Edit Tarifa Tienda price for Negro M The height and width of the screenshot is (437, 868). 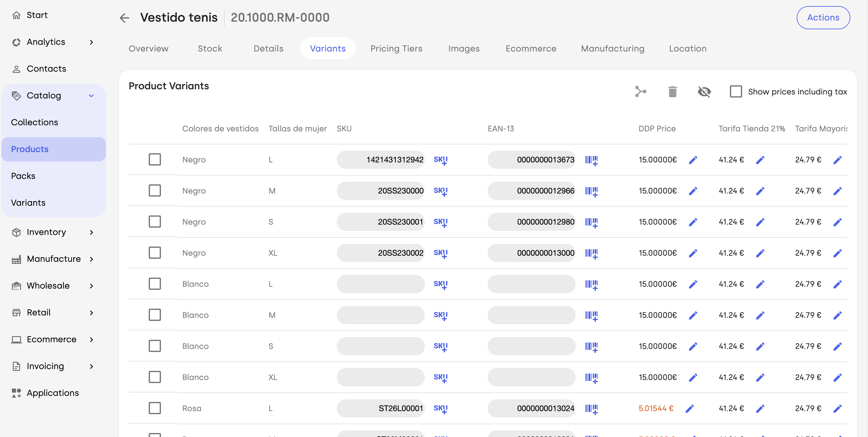tap(760, 191)
